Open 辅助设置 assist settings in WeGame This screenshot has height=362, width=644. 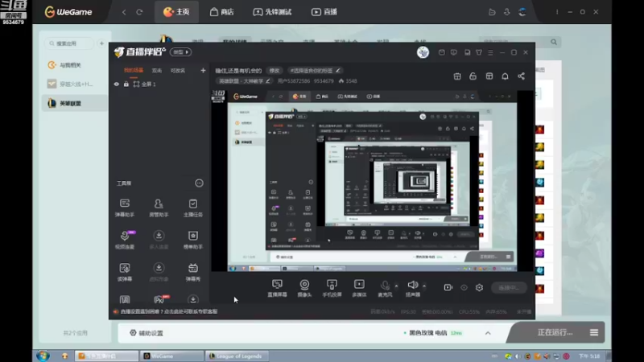coord(147,333)
